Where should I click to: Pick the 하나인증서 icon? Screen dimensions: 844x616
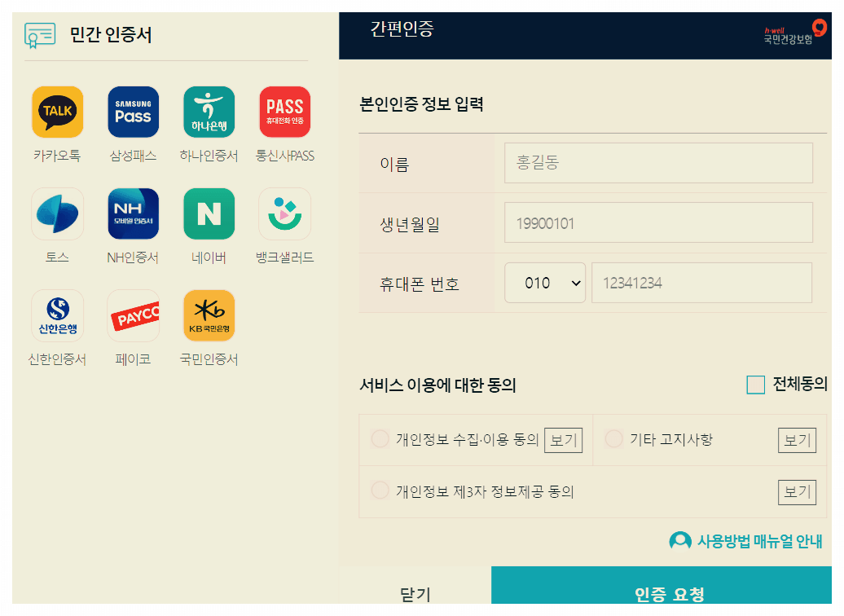coord(209,112)
